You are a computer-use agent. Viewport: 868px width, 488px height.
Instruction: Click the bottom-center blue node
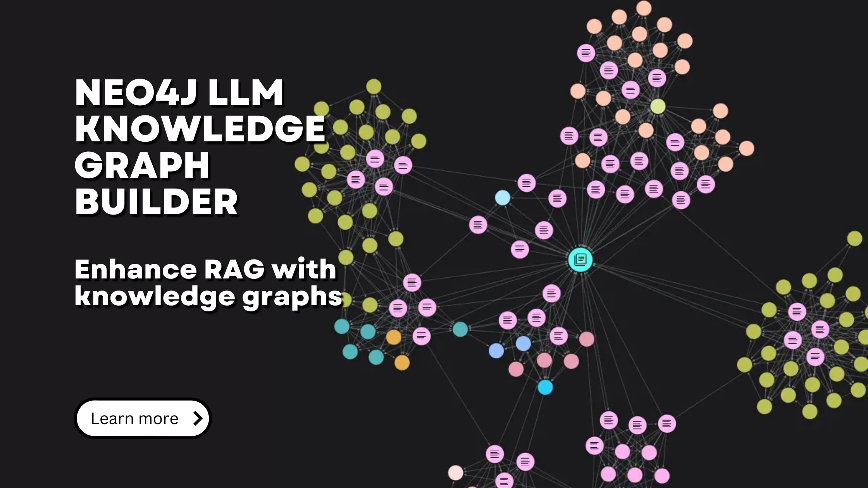[x=544, y=387]
